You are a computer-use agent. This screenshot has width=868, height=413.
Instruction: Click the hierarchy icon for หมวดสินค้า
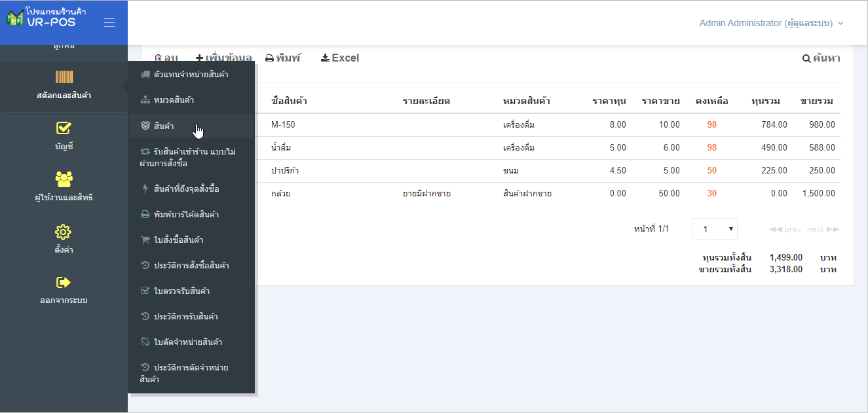coord(145,100)
